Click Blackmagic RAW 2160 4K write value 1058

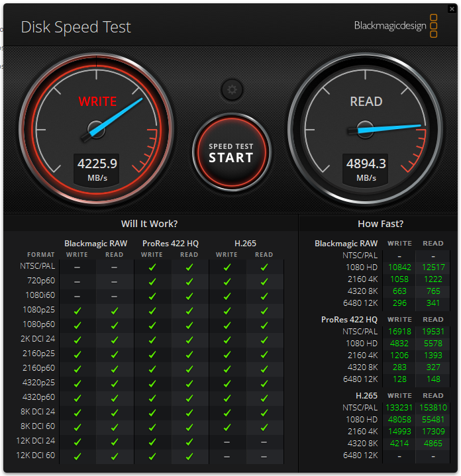[x=399, y=279]
